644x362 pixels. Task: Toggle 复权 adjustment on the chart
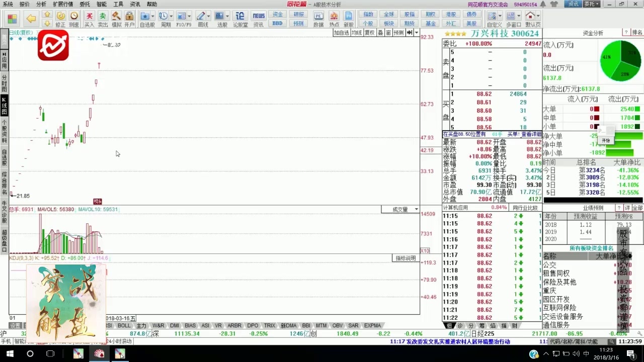point(370,33)
